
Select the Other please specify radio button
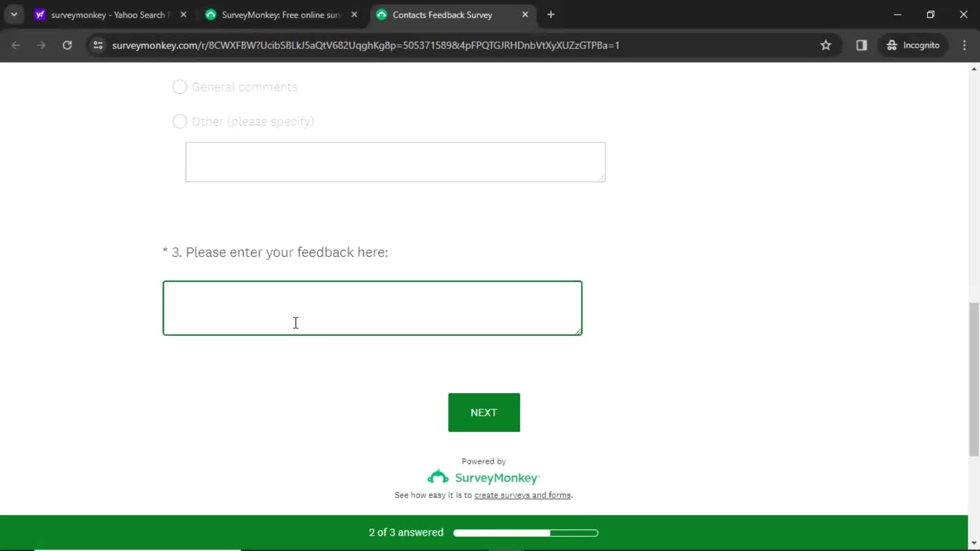pyautogui.click(x=180, y=121)
